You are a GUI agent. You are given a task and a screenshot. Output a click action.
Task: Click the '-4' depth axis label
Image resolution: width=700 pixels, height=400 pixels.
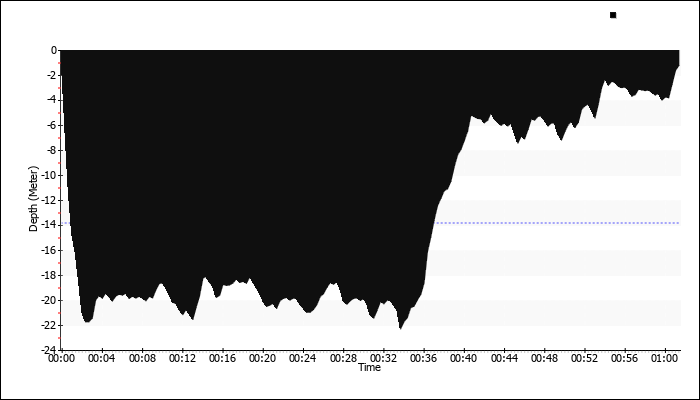pos(52,100)
